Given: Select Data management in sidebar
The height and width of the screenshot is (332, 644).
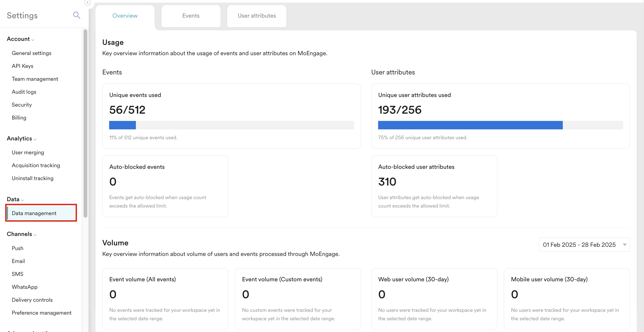Looking at the screenshot, I should click(x=34, y=213).
